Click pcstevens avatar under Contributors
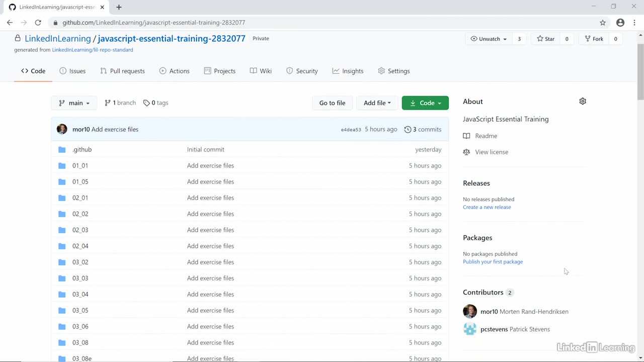 (469, 329)
